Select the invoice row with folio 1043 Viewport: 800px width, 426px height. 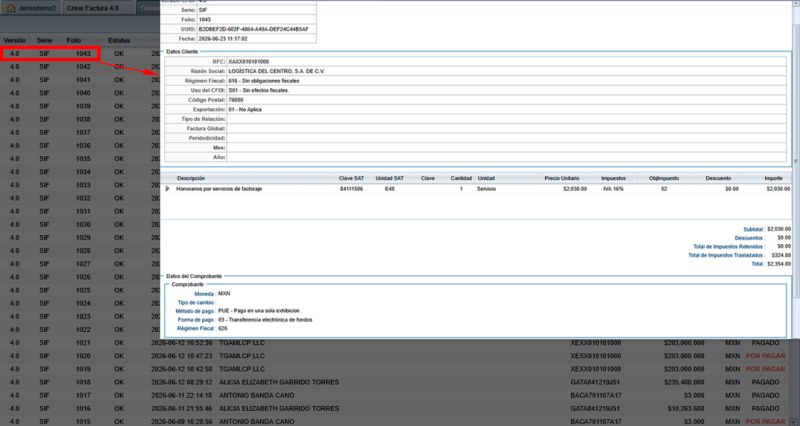click(x=80, y=54)
